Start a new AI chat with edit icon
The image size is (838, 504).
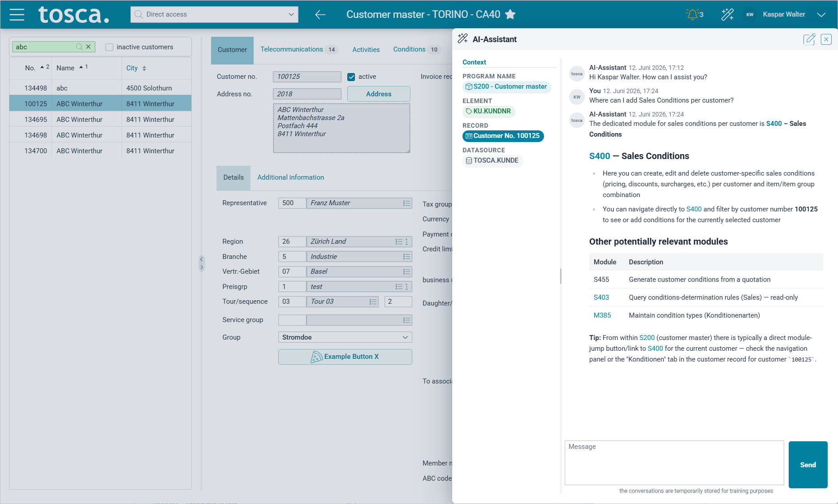tap(809, 39)
